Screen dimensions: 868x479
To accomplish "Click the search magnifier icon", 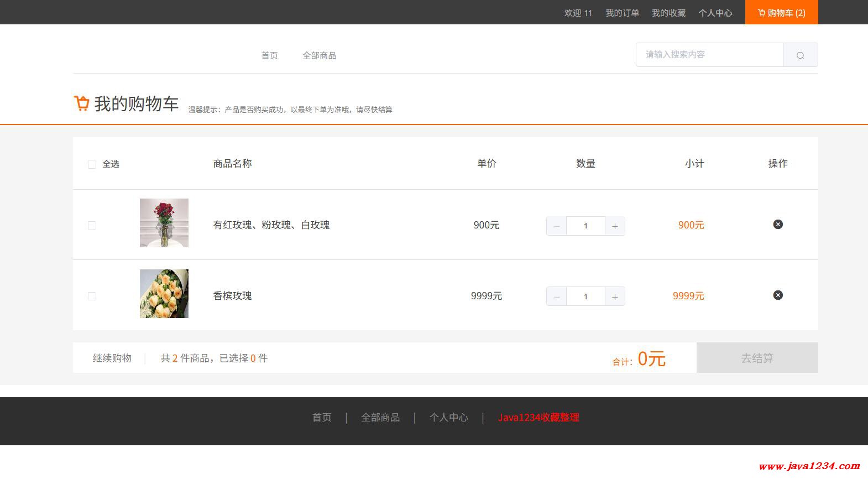I will pos(800,55).
